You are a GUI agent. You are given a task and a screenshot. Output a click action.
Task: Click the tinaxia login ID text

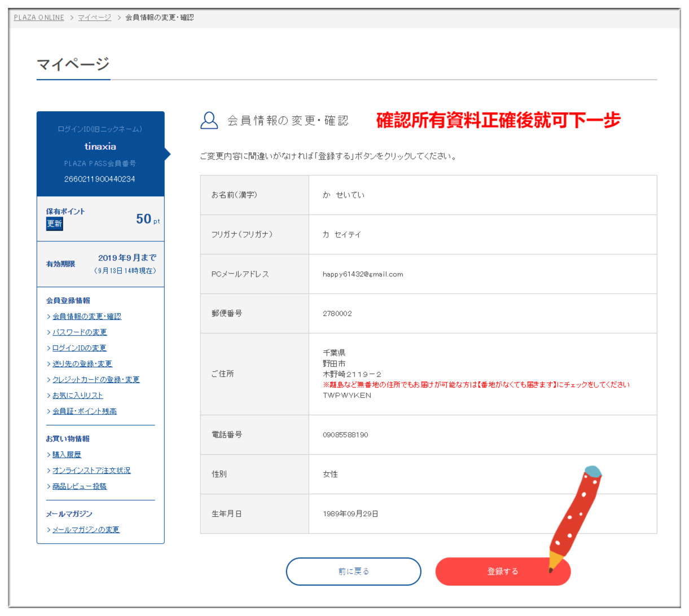[x=100, y=146]
